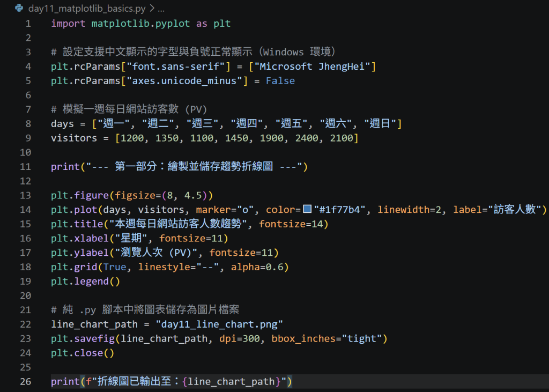
Task: Click the .py comment on line 21
Action: (145, 309)
